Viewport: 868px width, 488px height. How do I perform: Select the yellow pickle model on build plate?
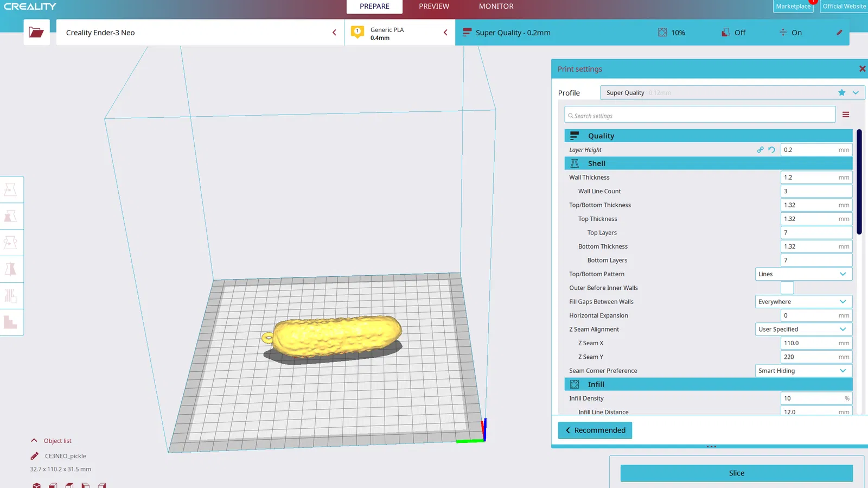[x=336, y=335]
